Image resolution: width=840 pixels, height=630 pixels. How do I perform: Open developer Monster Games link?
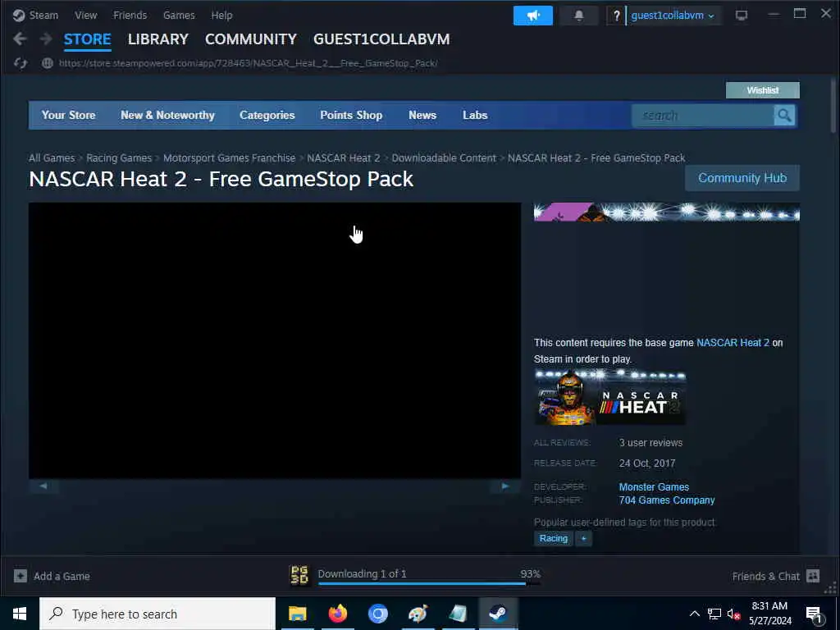tap(654, 487)
